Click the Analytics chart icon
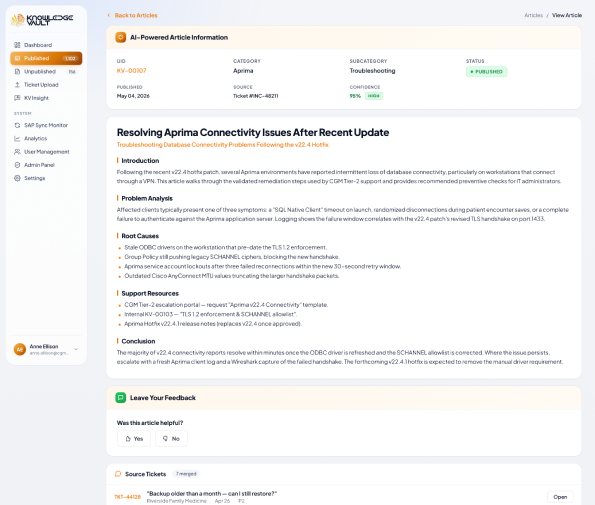Image resolution: width=595 pixels, height=505 pixels. tap(17, 138)
